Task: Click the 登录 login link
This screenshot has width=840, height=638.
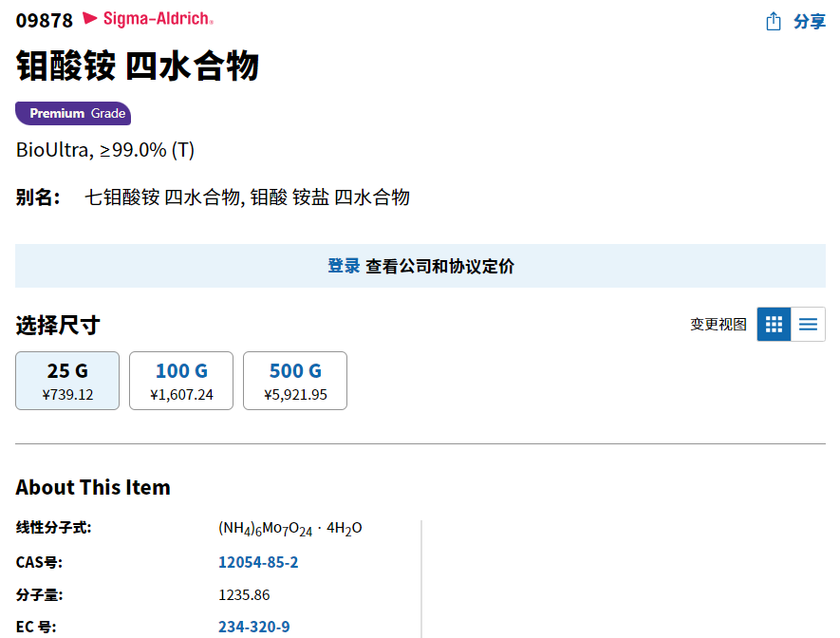Action: click(344, 267)
